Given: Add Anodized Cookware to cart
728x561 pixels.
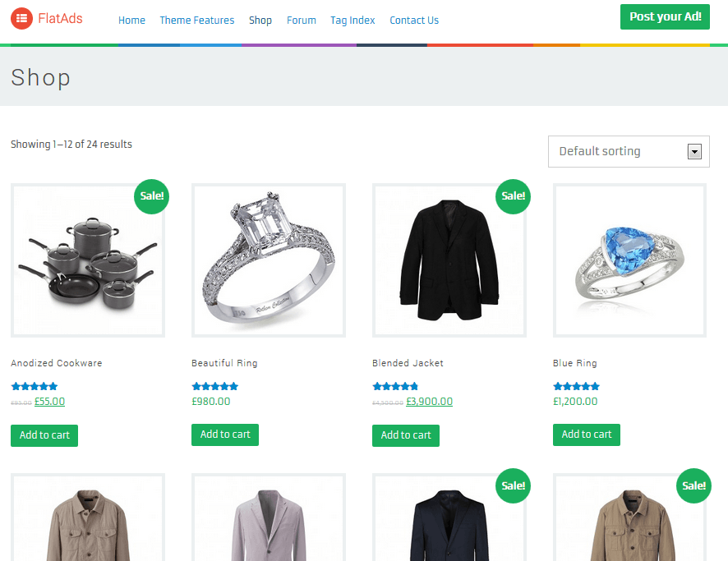Looking at the screenshot, I should point(44,435).
